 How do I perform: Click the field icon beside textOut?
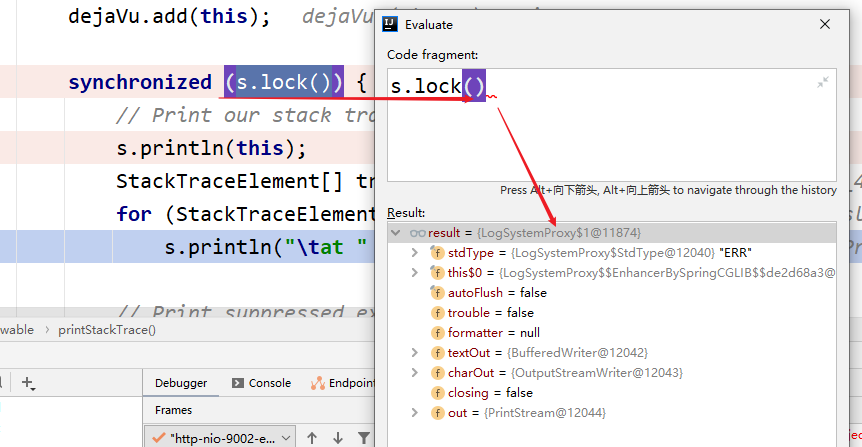[x=437, y=352]
